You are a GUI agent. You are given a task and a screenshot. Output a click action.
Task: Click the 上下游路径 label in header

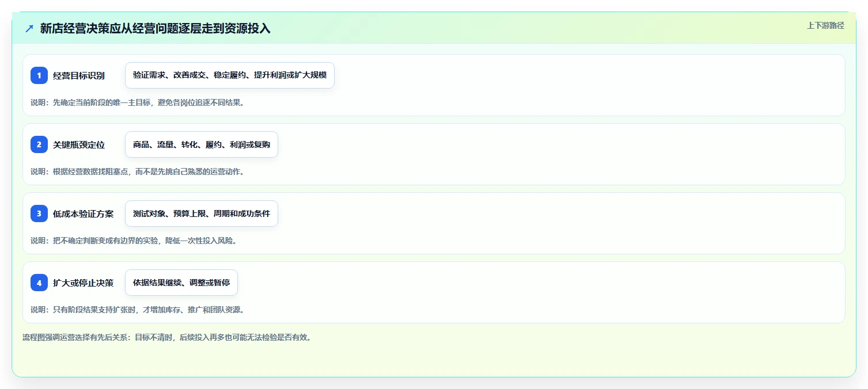[825, 25]
